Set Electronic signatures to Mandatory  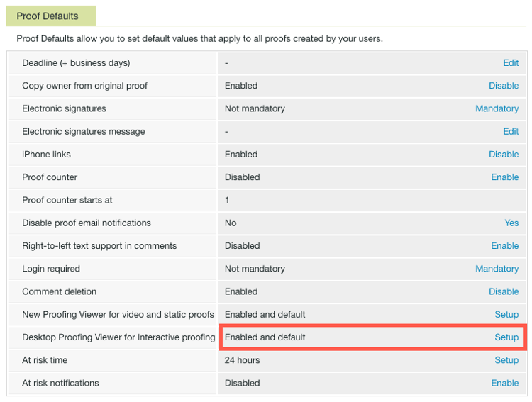point(497,108)
